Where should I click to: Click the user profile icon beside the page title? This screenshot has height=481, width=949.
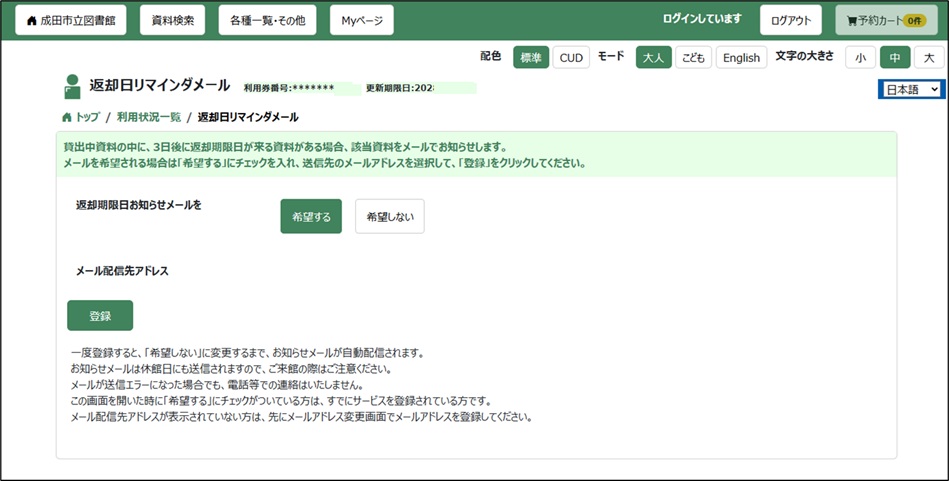click(x=72, y=87)
